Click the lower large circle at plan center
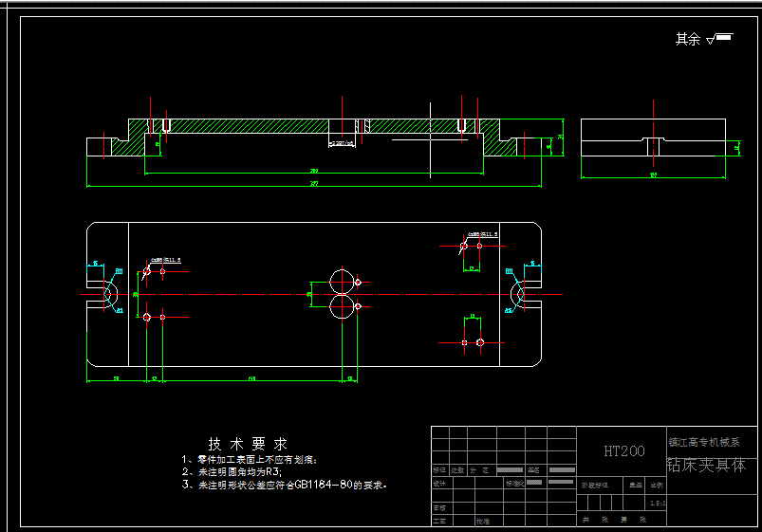This screenshot has width=762, height=532. click(343, 307)
